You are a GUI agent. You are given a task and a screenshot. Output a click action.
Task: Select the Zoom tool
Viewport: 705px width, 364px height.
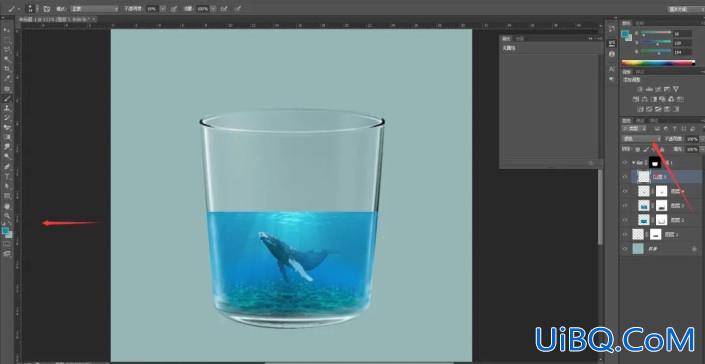(x=7, y=216)
